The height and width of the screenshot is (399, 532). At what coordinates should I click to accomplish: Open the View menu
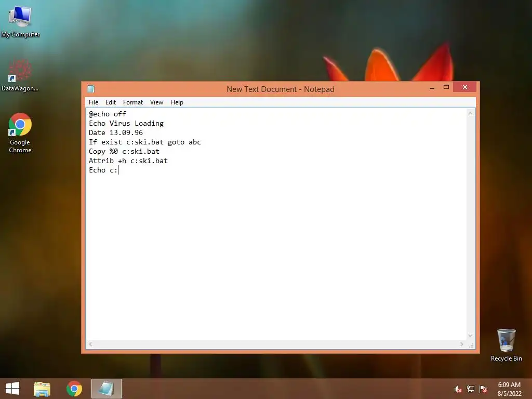click(156, 102)
